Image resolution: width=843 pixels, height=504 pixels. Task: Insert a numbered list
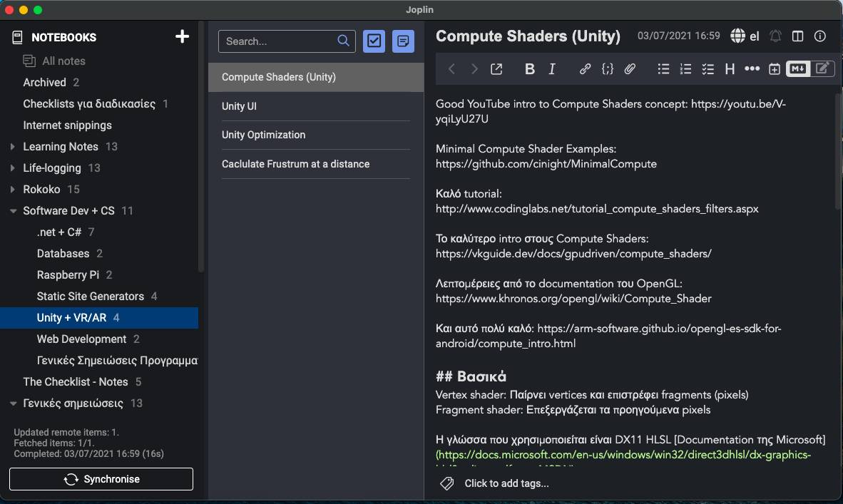[685, 68]
